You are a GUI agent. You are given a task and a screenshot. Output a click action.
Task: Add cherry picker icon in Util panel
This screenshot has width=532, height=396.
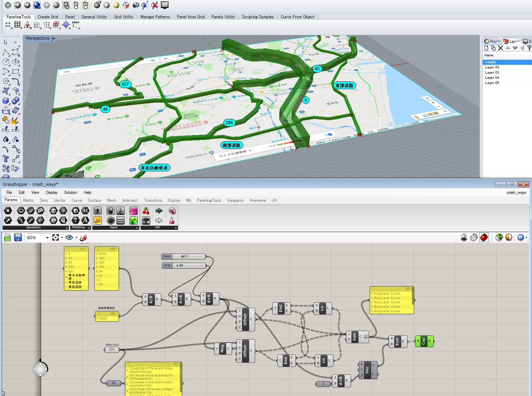click(x=146, y=210)
